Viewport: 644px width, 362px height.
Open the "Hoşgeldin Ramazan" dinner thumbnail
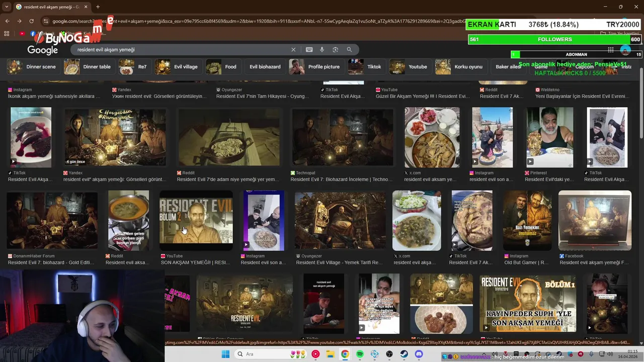click(115, 137)
